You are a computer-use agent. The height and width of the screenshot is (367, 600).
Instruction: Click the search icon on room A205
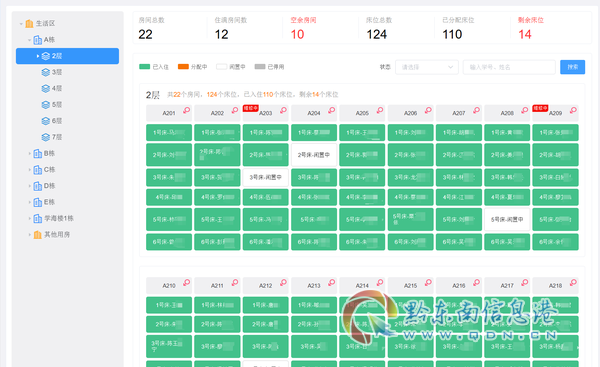(x=380, y=110)
